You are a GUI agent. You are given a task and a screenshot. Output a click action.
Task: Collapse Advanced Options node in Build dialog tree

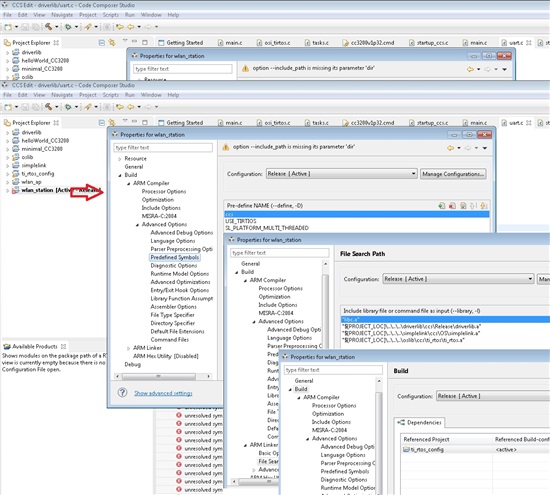click(308, 439)
